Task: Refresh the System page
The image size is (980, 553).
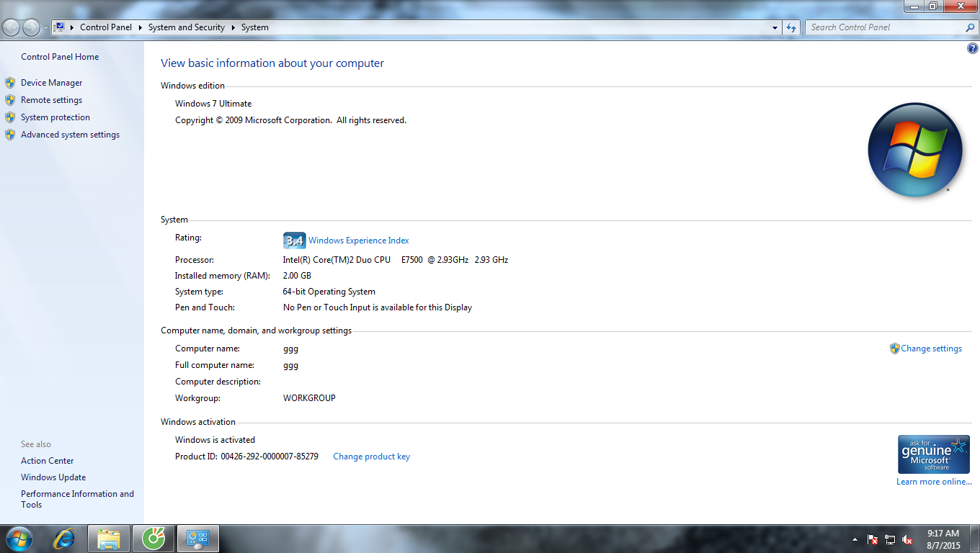Action: [x=791, y=27]
